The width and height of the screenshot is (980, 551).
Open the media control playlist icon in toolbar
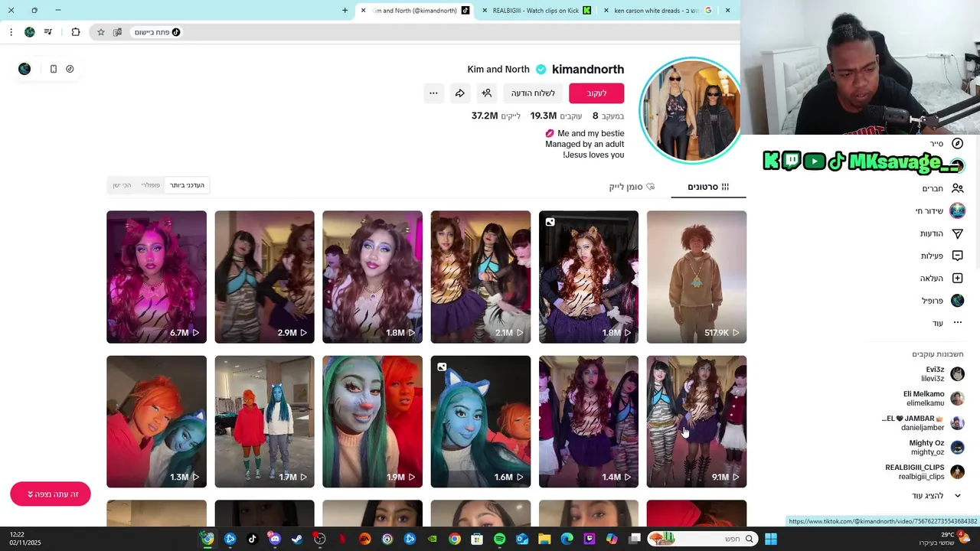pyautogui.click(x=48, y=32)
